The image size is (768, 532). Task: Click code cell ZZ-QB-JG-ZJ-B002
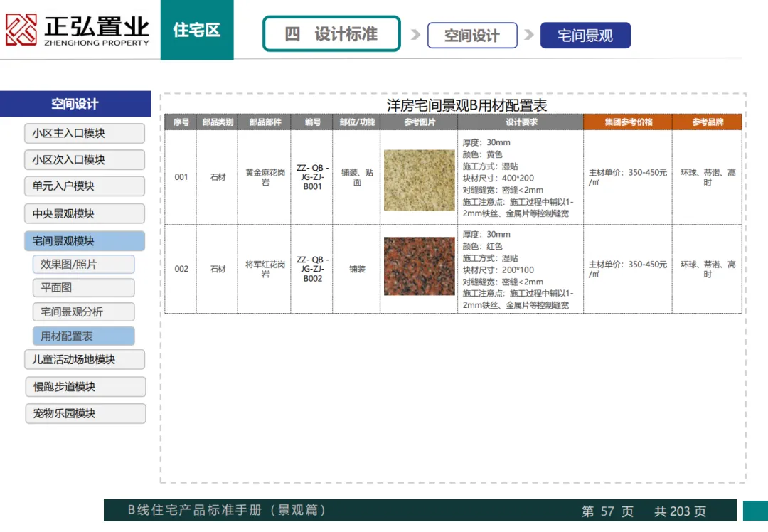click(312, 269)
